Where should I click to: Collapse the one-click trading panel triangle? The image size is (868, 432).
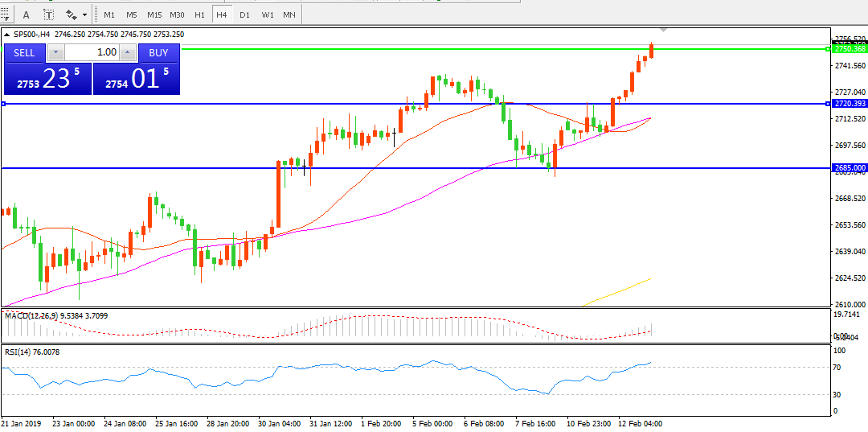pos(6,35)
